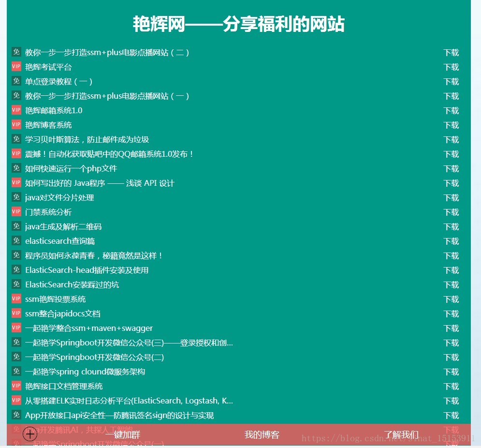Click the free badge beside ElasticSearch-head插件安装及使用
Image resolution: width=481 pixels, height=448 pixels.
point(16,269)
